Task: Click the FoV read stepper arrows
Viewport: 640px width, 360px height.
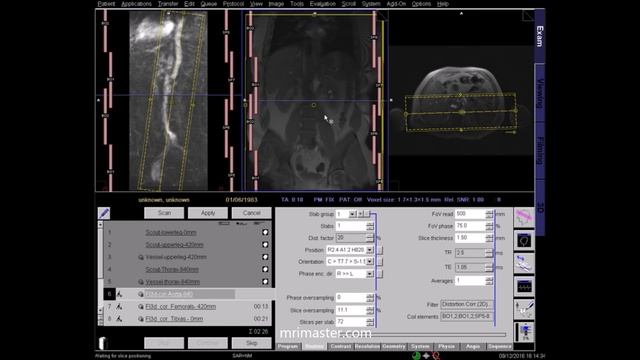Action: (489, 214)
